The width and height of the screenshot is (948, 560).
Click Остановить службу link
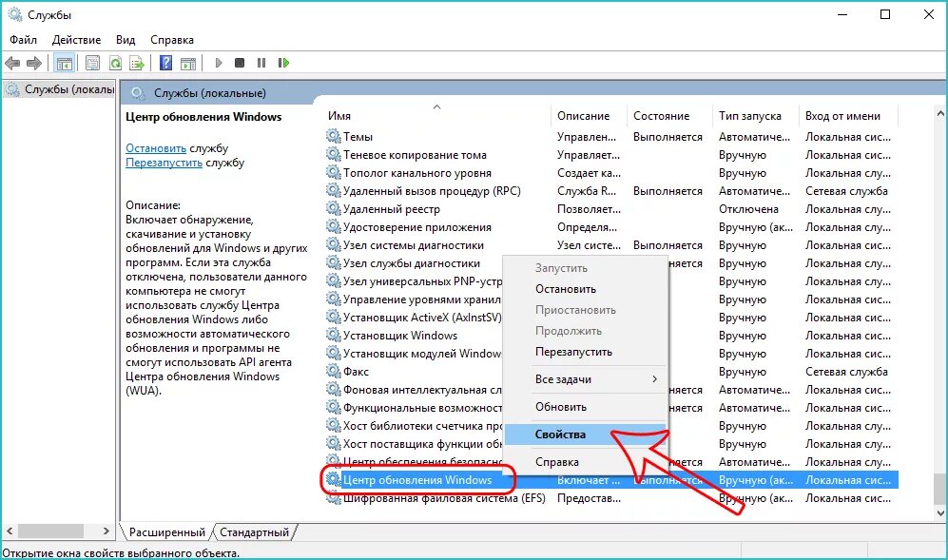[156, 148]
